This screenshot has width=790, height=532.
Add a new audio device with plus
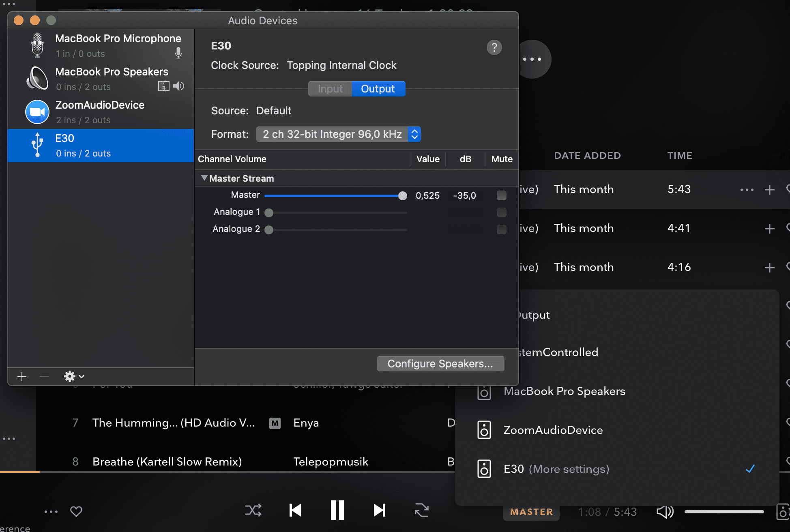coord(22,377)
